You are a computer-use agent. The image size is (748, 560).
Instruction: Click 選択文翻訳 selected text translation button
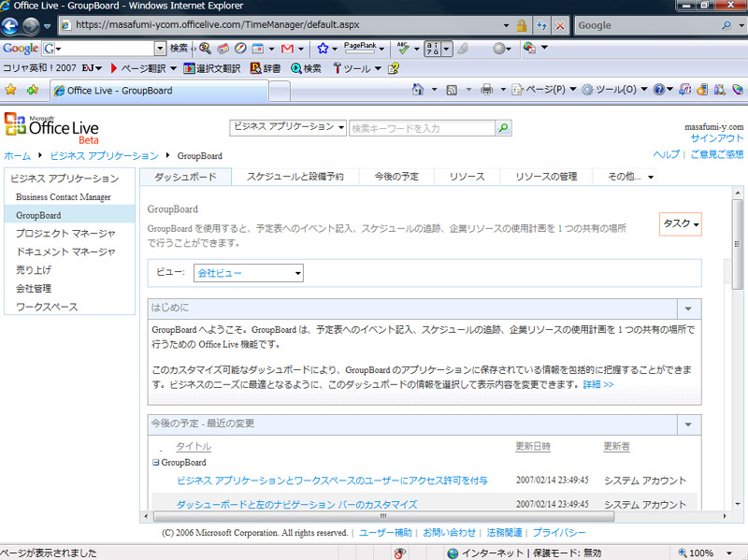pyautogui.click(x=212, y=68)
